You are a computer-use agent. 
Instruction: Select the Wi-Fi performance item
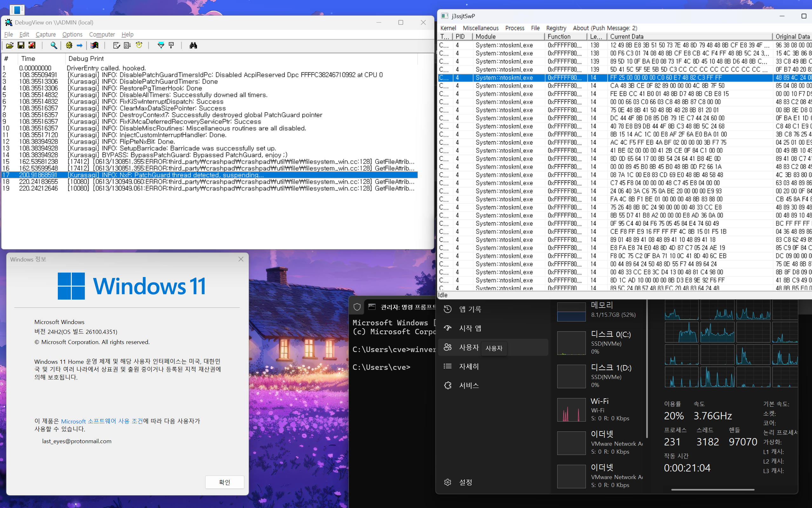point(600,409)
